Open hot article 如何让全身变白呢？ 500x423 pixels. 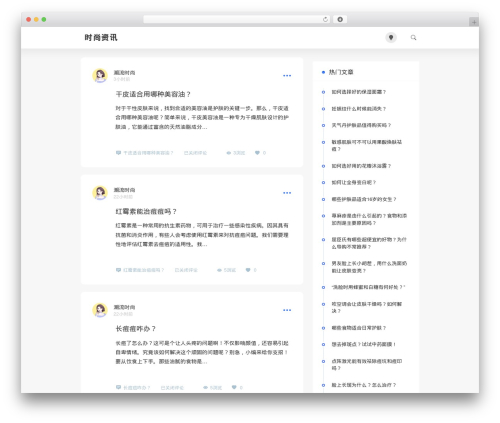[354, 182]
